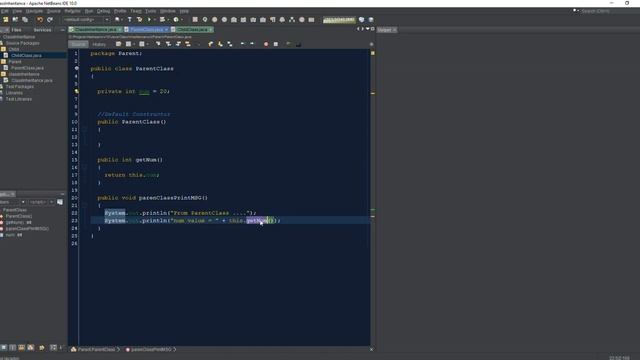Open the Refactor menu
This screenshot has height=360, width=640.
[x=73, y=11]
